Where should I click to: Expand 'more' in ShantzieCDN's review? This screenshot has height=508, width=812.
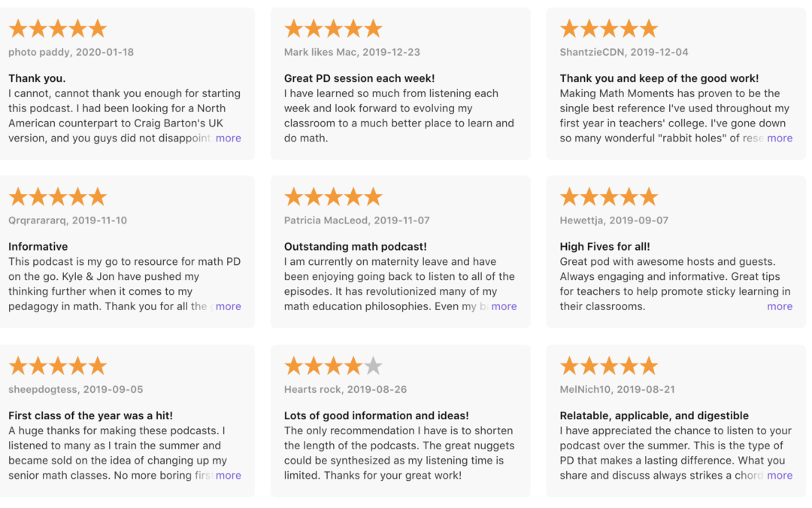pyautogui.click(x=780, y=138)
